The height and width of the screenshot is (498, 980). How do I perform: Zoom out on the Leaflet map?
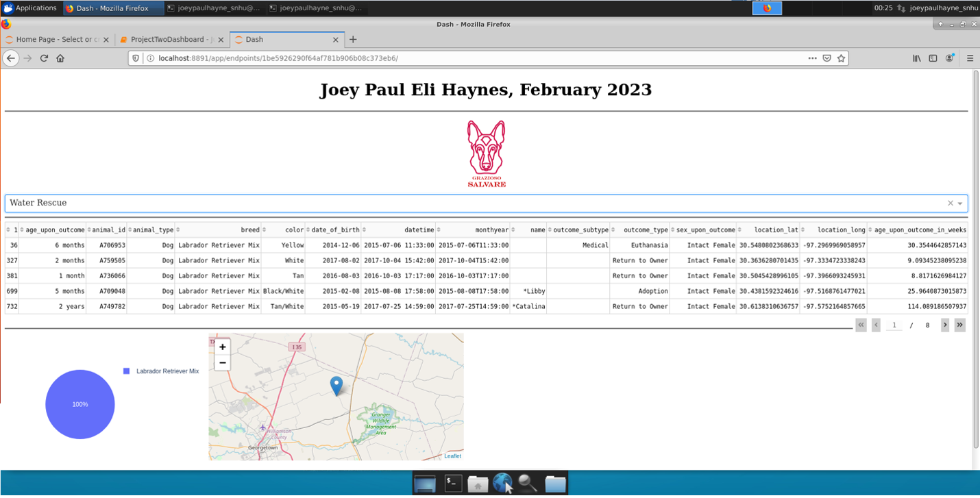(222, 362)
